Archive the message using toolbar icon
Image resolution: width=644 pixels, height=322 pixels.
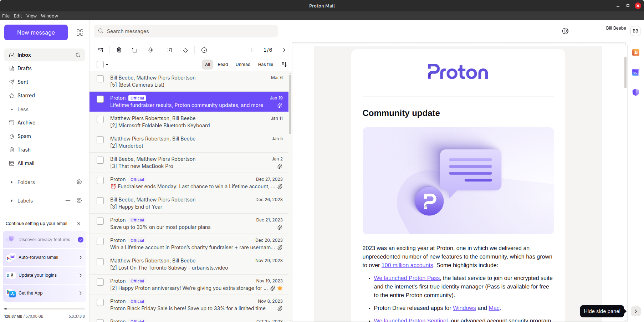[135, 50]
